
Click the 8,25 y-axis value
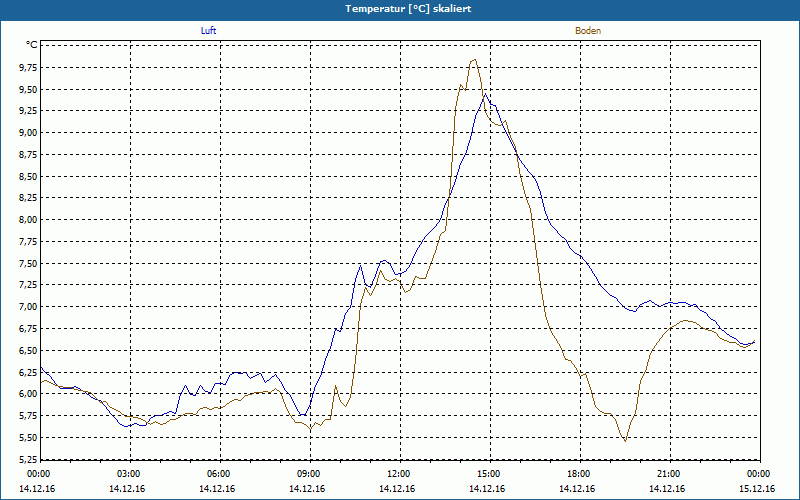[28, 198]
